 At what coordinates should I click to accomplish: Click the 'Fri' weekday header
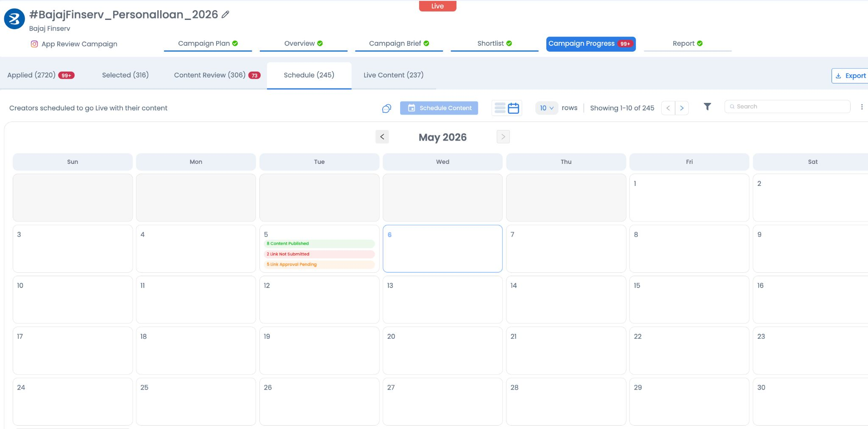click(x=689, y=162)
